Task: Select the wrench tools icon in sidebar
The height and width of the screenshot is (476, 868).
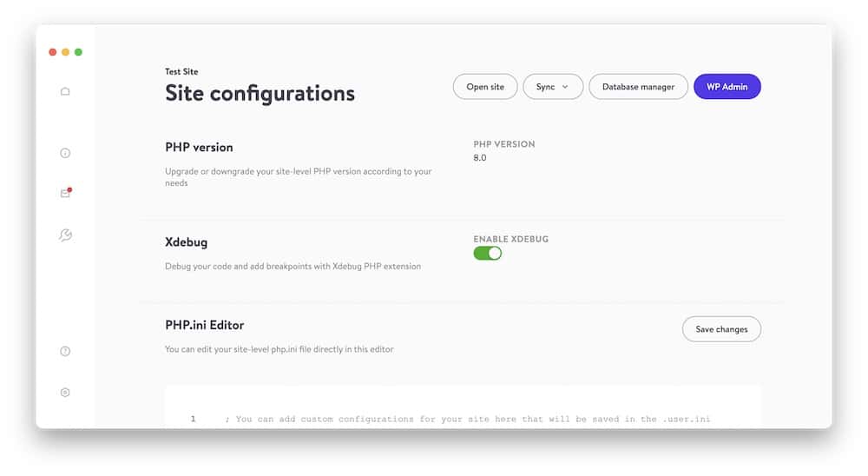Action: [x=65, y=235]
